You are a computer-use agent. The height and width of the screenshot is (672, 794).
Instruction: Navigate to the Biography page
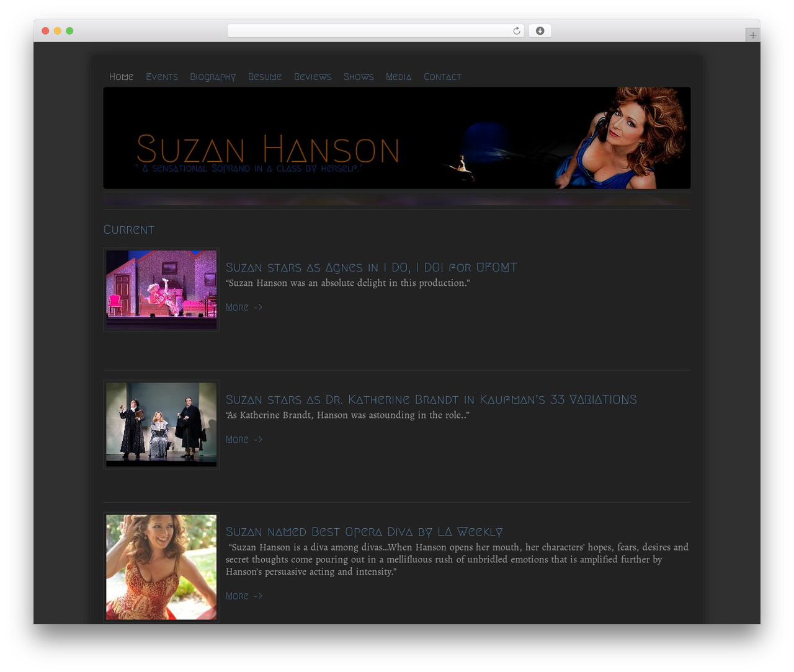point(213,77)
